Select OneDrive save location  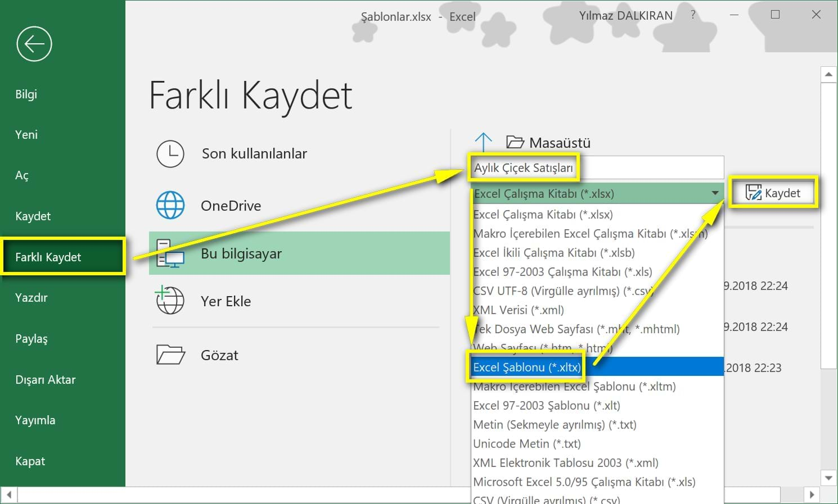pos(299,206)
